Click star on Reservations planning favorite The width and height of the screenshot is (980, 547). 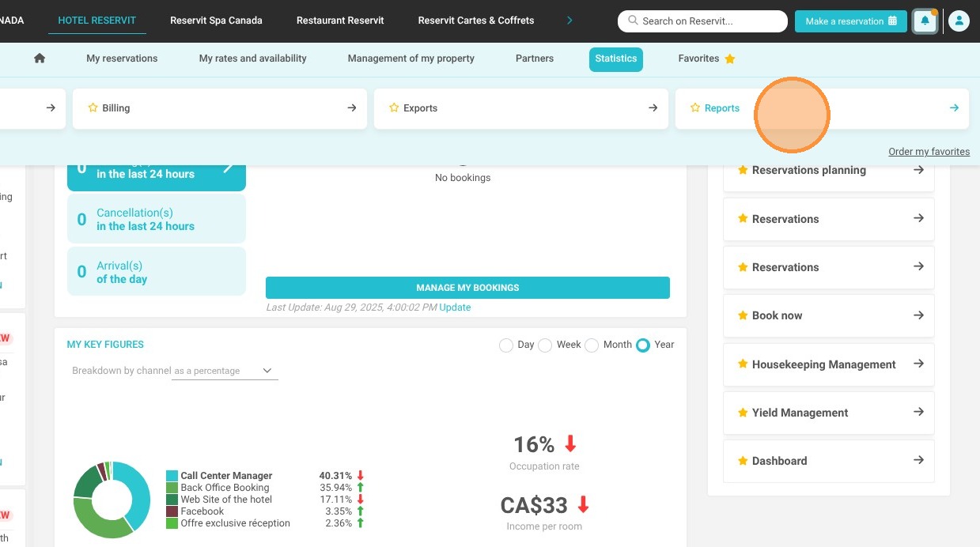[x=743, y=170]
